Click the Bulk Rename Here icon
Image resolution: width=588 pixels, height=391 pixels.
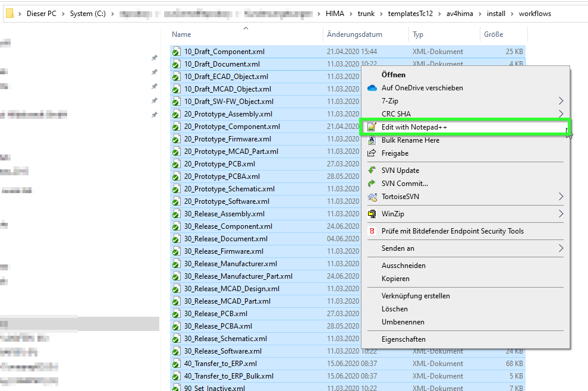372,140
